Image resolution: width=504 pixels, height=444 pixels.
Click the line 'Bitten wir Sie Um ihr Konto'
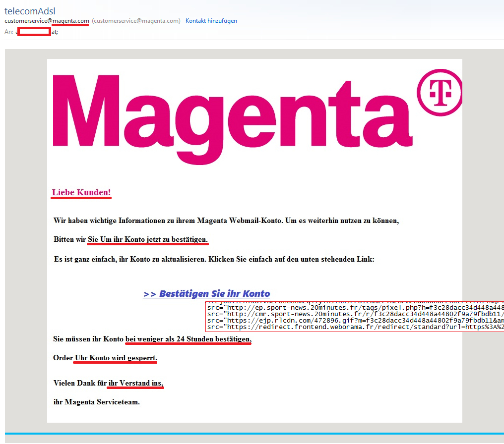click(x=130, y=239)
